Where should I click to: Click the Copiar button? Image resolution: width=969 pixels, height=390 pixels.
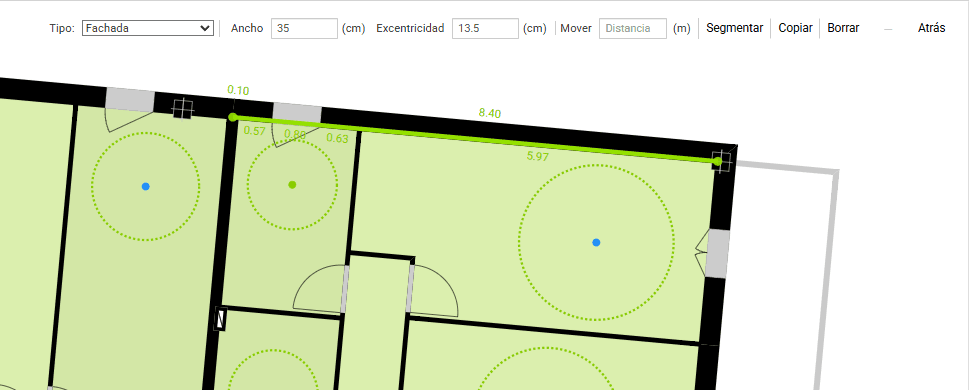click(x=795, y=28)
